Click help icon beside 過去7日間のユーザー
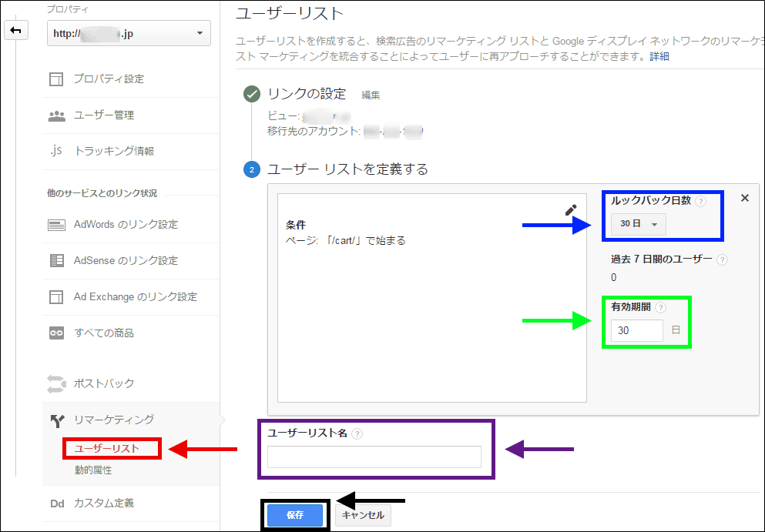The width and height of the screenshot is (765, 532). 722,260
